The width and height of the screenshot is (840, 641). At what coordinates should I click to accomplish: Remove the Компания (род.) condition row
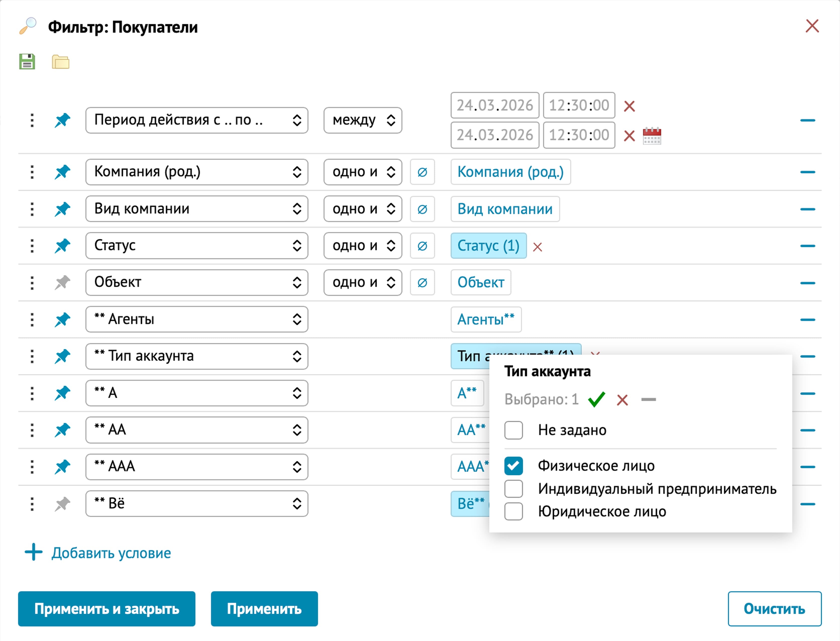[808, 172]
